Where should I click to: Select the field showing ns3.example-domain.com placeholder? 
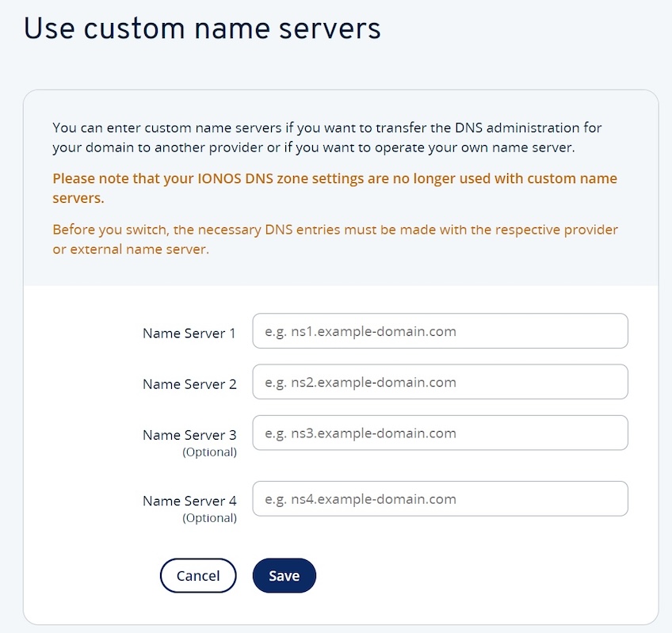[x=440, y=433]
